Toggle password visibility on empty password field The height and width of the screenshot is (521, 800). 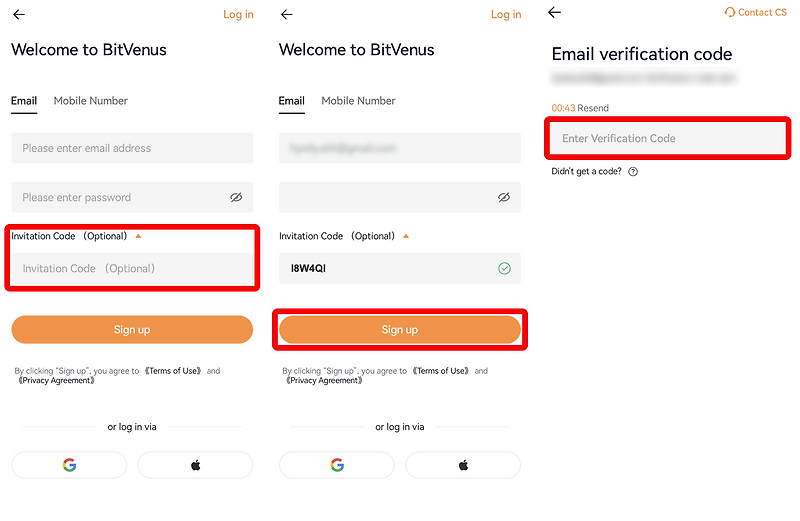236,197
